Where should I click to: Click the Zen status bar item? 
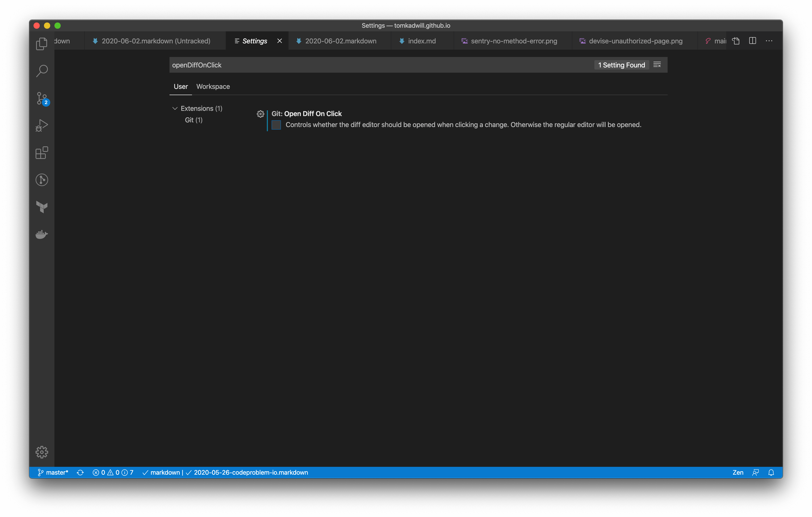738,473
